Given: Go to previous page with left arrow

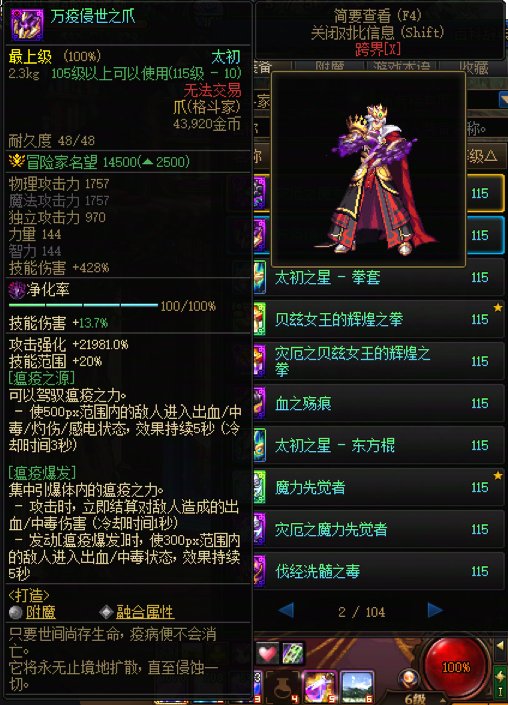Looking at the screenshot, I should pos(286,611).
